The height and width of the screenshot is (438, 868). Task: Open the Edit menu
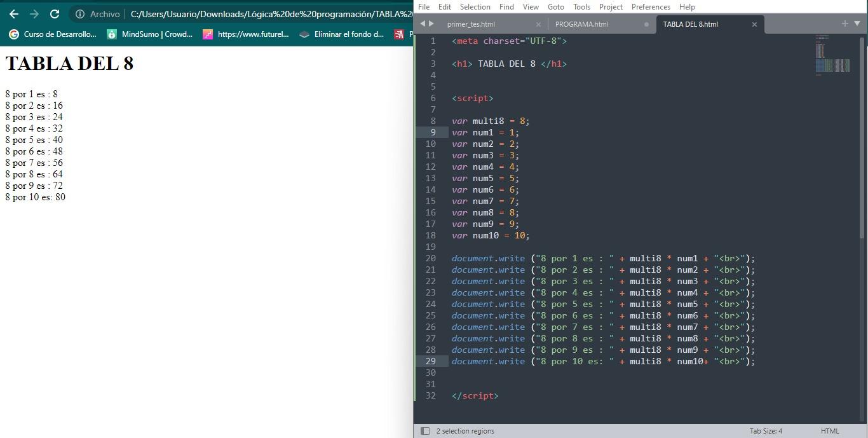(445, 6)
